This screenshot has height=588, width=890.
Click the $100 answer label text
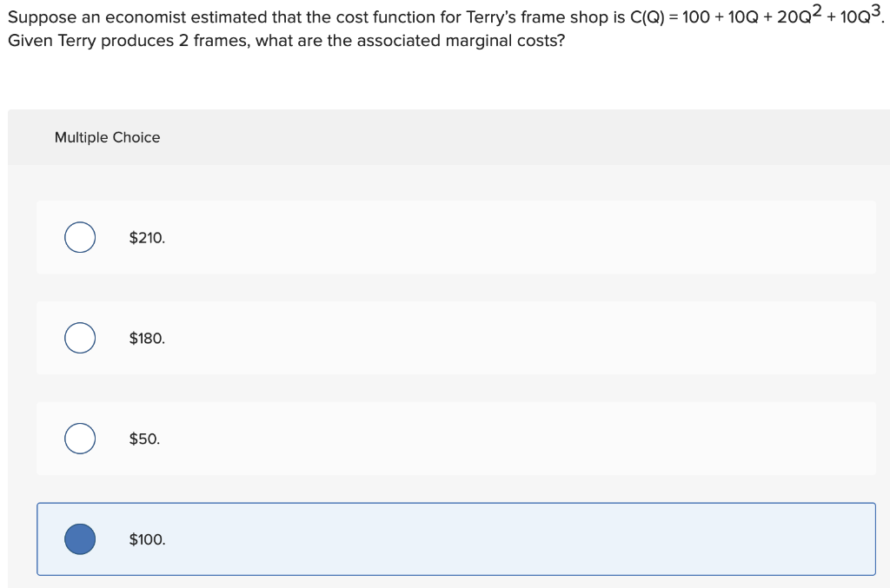click(147, 538)
